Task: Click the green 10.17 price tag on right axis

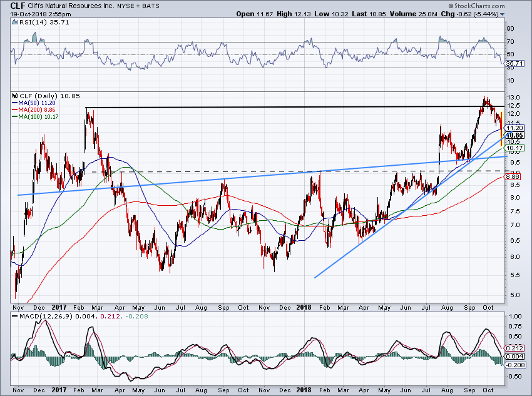Action: click(x=515, y=148)
